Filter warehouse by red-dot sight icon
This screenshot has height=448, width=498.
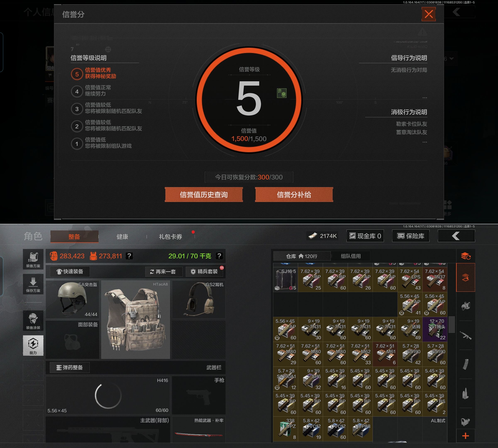(465, 422)
